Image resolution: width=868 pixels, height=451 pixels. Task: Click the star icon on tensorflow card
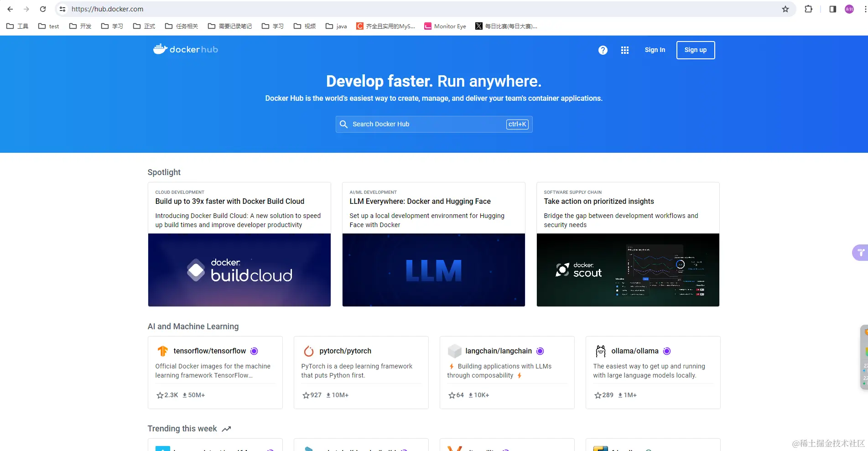[x=160, y=395]
